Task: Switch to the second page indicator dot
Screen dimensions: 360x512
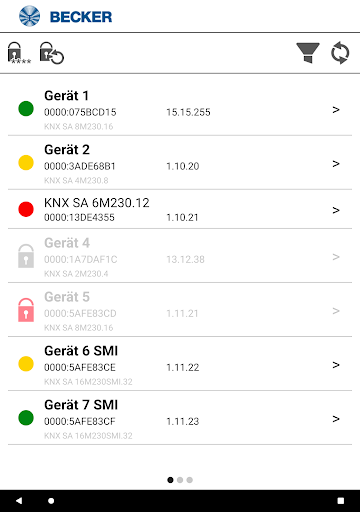Action: [x=180, y=480]
